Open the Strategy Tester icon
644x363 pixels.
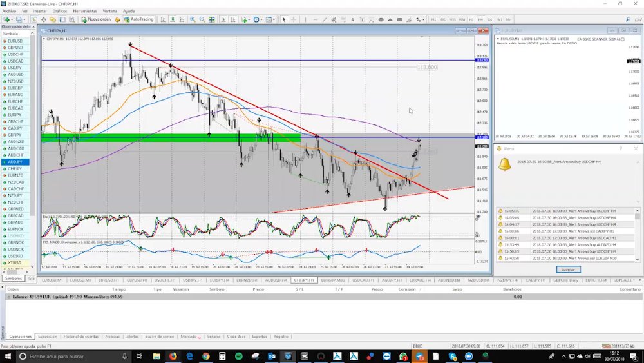[x=72, y=19]
